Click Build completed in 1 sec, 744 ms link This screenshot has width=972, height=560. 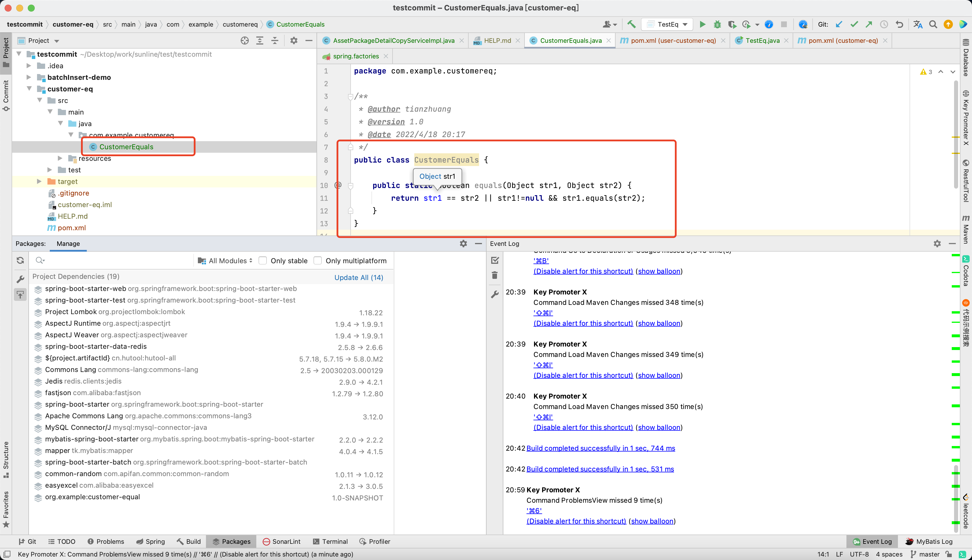tap(601, 448)
